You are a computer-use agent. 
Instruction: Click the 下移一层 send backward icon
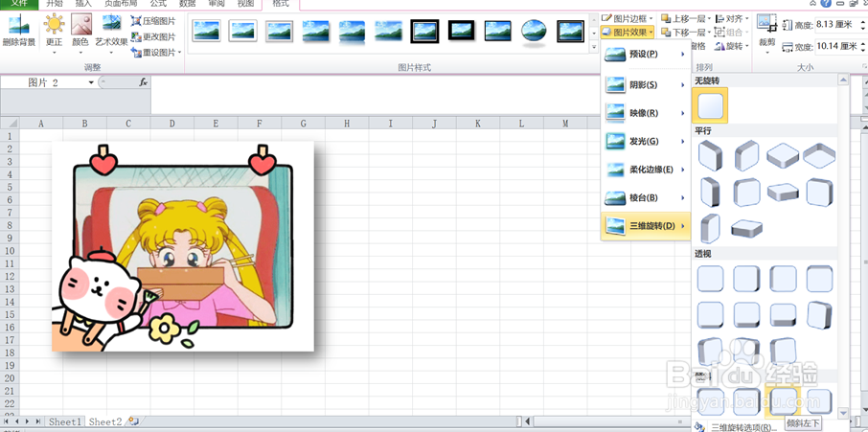tap(666, 32)
